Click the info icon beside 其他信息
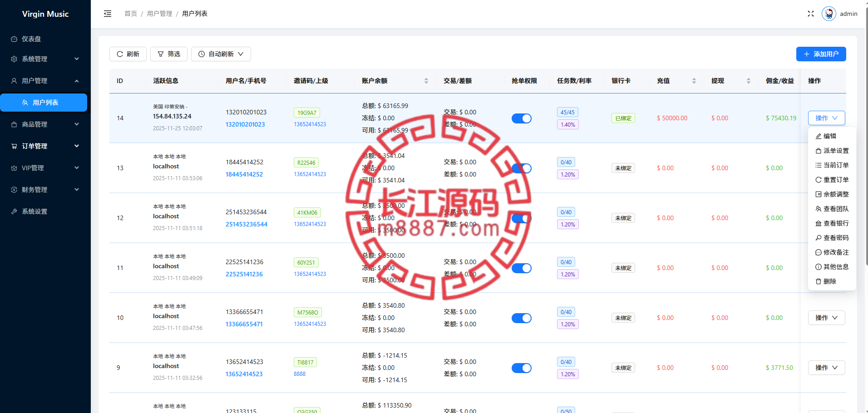This screenshot has width=868, height=413. tap(819, 267)
